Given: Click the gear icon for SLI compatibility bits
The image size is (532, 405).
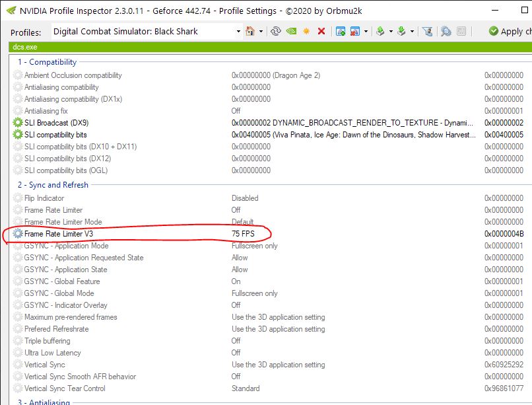Looking at the screenshot, I should 18,134.
